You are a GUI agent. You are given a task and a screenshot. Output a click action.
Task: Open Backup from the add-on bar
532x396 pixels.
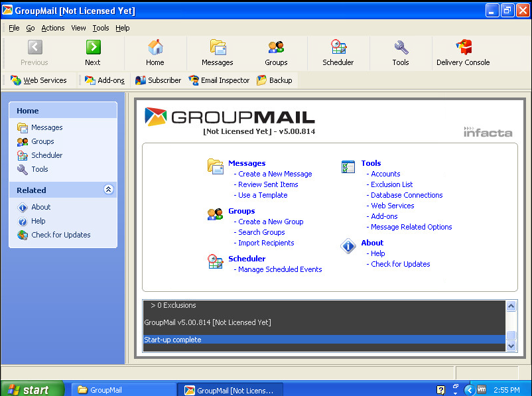point(274,80)
